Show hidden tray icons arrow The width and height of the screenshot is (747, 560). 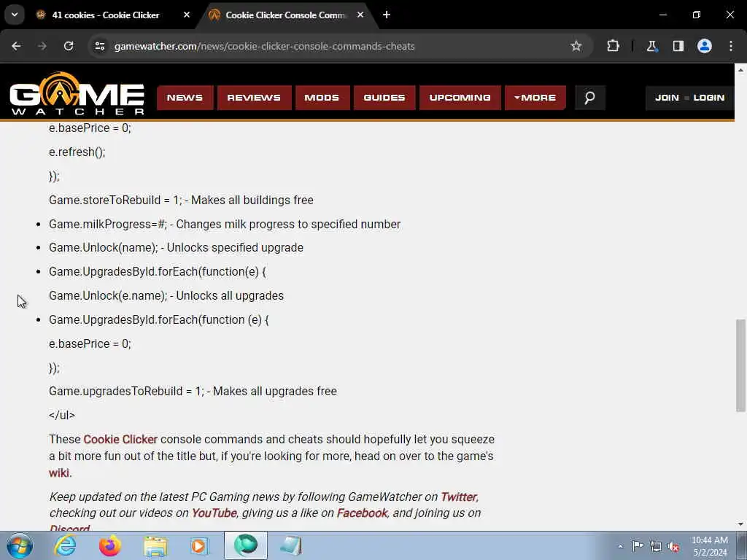(620, 546)
